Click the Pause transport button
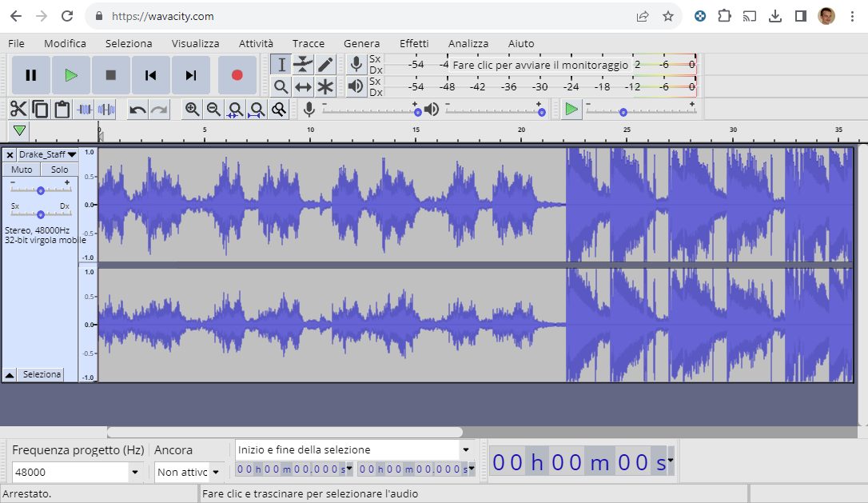The height and width of the screenshot is (503, 868). (x=31, y=75)
